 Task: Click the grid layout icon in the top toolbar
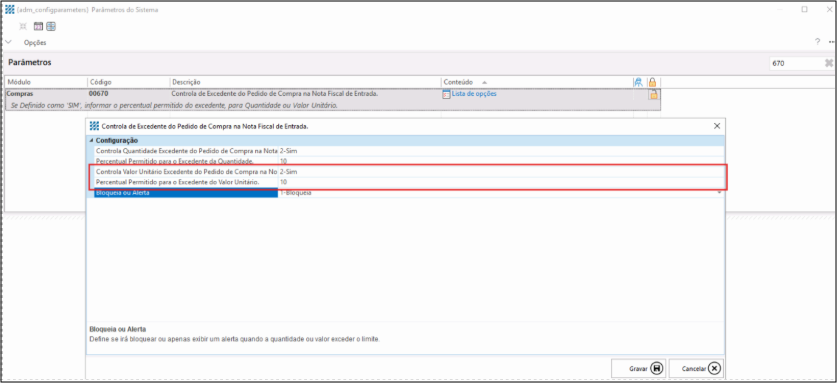coord(51,26)
